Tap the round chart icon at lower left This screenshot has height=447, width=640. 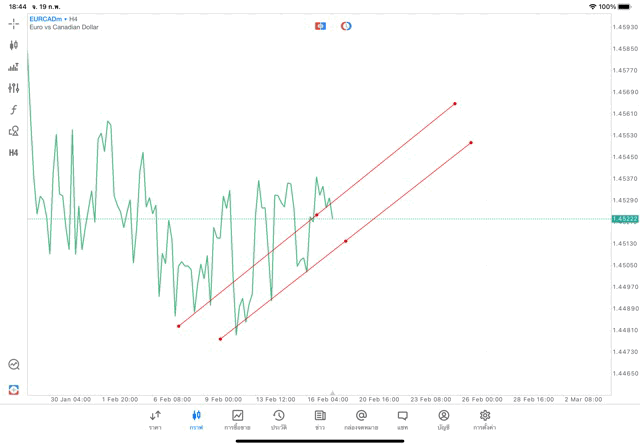[x=14, y=365]
